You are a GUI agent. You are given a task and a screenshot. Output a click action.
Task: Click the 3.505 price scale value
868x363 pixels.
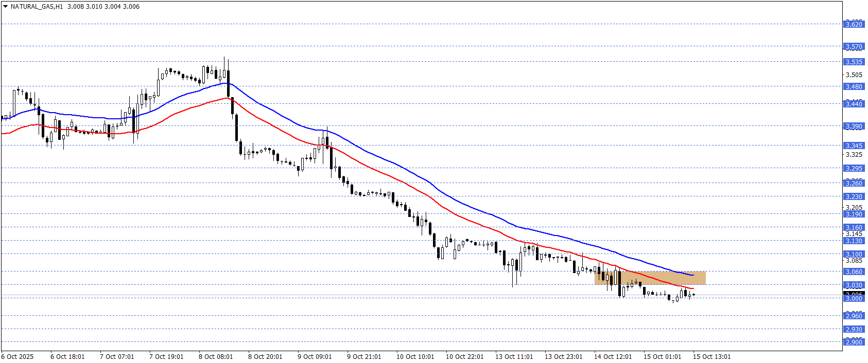pyautogui.click(x=854, y=75)
